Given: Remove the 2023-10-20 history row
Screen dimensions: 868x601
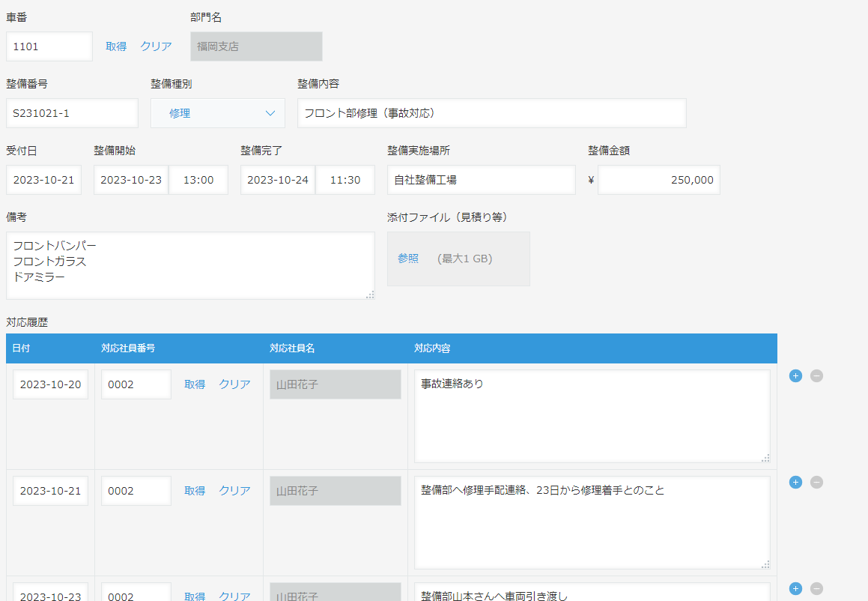Looking at the screenshot, I should tap(816, 376).
